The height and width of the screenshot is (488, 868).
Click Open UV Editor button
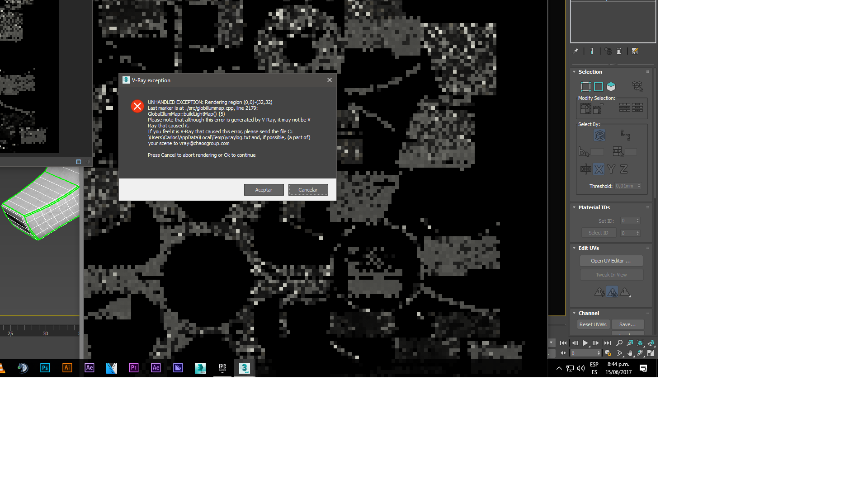[x=611, y=261]
